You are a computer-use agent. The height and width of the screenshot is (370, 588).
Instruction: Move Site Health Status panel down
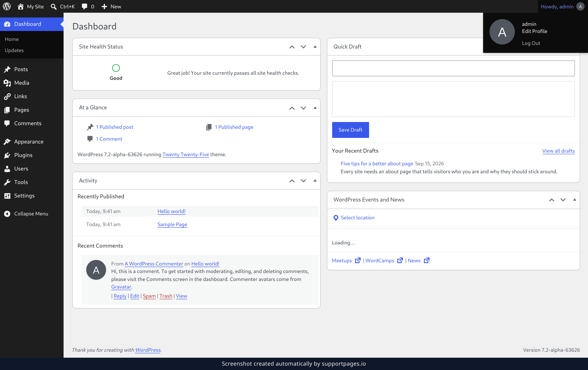[303, 47]
